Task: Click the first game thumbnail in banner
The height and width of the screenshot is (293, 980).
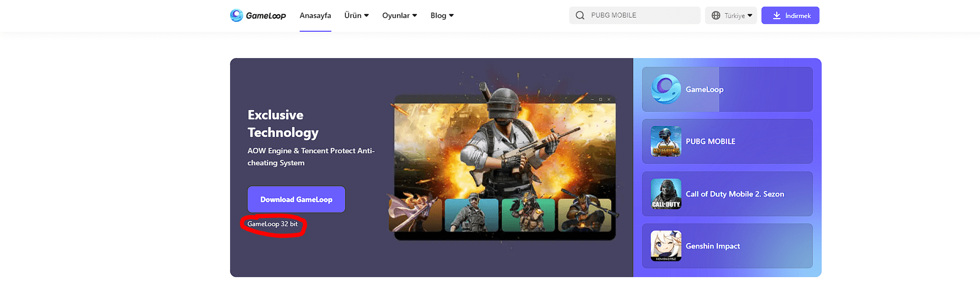Action: [415, 214]
